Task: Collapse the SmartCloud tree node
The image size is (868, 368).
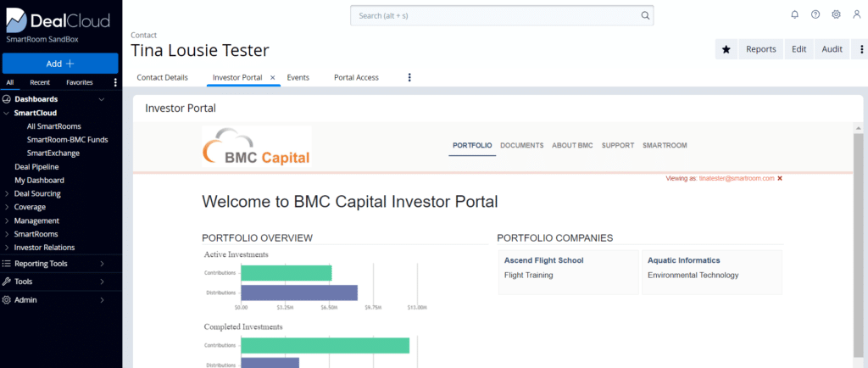Action: (6, 113)
